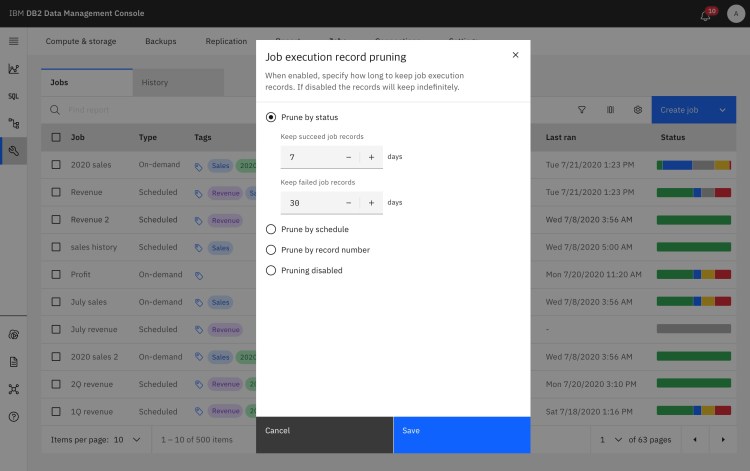Click the help icon in sidebar

[14, 416]
